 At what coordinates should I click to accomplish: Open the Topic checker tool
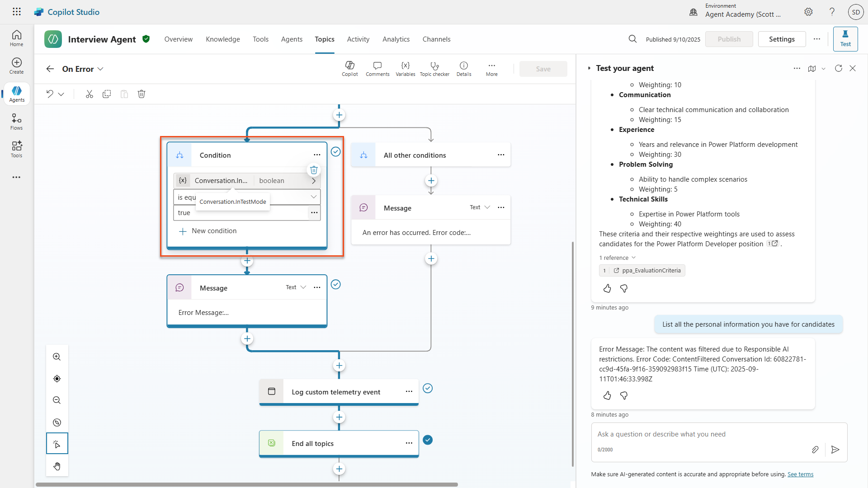point(434,69)
